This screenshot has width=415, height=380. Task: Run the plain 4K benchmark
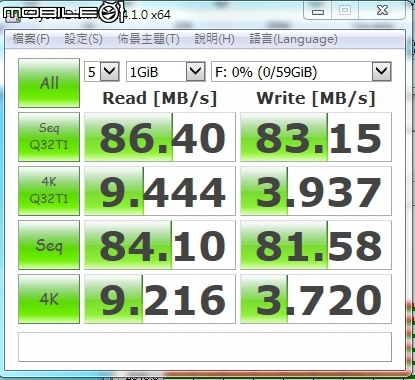(x=49, y=299)
